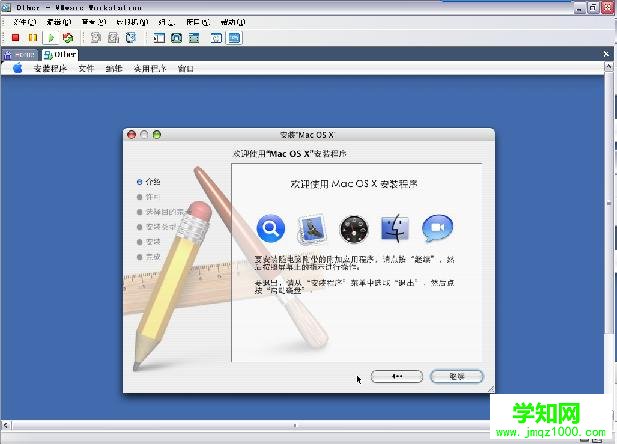Click the green Power On play button
This screenshot has height=444, width=617.
pyautogui.click(x=51, y=38)
